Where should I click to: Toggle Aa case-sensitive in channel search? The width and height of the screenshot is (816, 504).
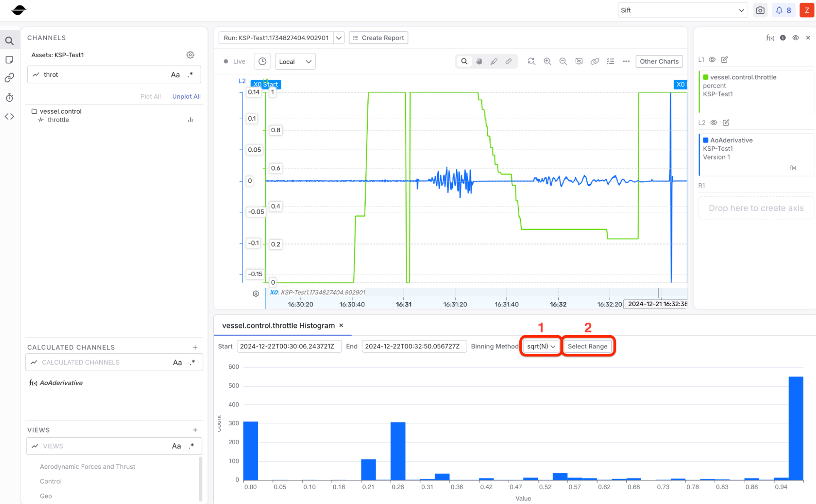[175, 75]
